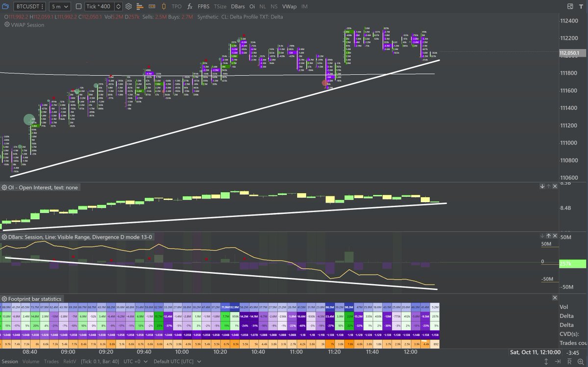
Task: Close the DBars panel
Action: [555, 236]
